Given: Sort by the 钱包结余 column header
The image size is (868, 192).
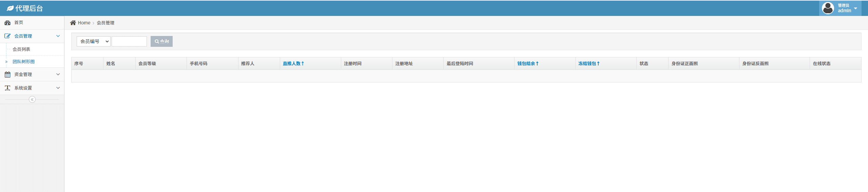Looking at the screenshot, I should click(x=528, y=63).
